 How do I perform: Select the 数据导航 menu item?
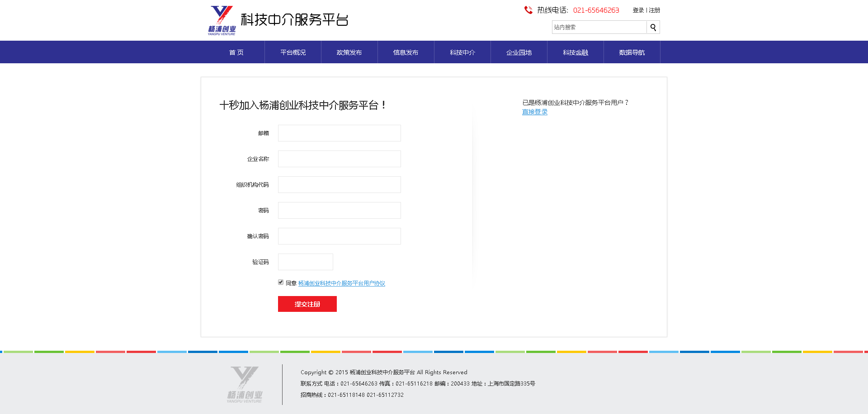pyautogui.click(x=632, y=52)
